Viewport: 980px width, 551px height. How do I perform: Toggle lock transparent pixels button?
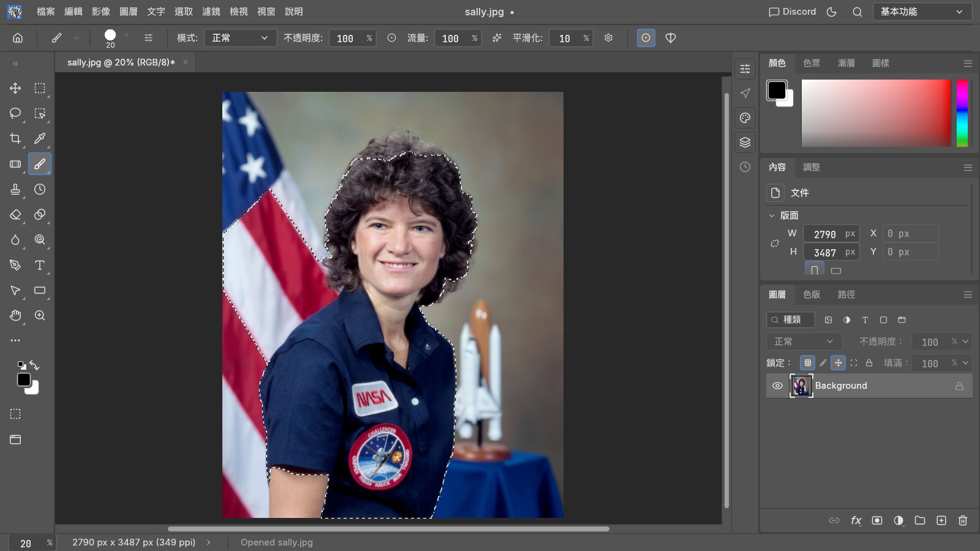coord(808,362)
